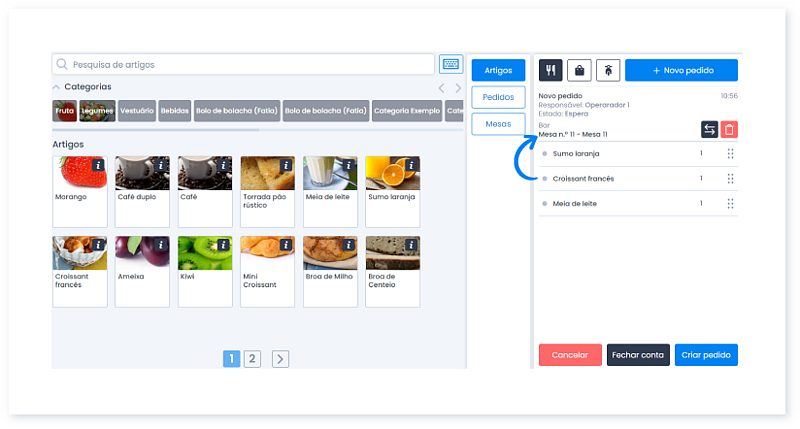The height and width of the screenshot is (429, 800).
Task: Click the Fechar conta button
Action: tap(638, 355)
